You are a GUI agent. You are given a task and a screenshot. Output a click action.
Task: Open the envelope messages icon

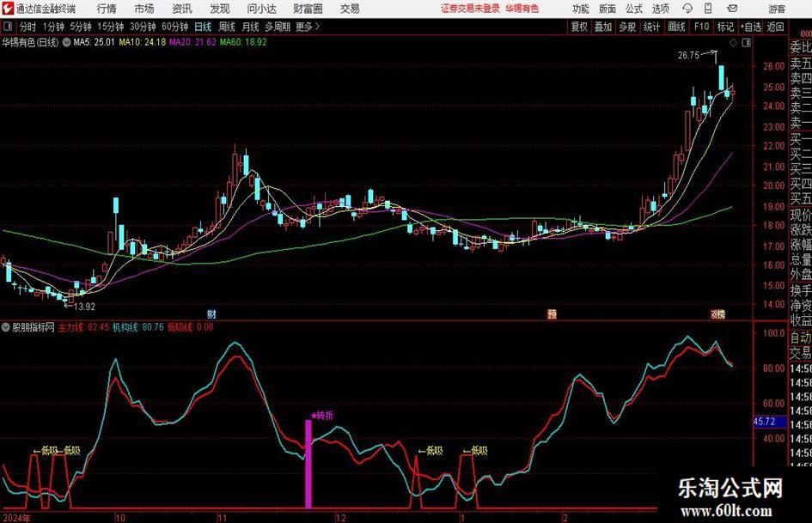[x=732, y=9]
